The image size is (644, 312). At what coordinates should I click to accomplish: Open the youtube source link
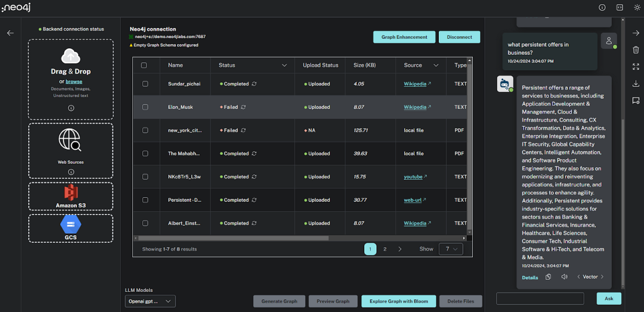(413, 177)
